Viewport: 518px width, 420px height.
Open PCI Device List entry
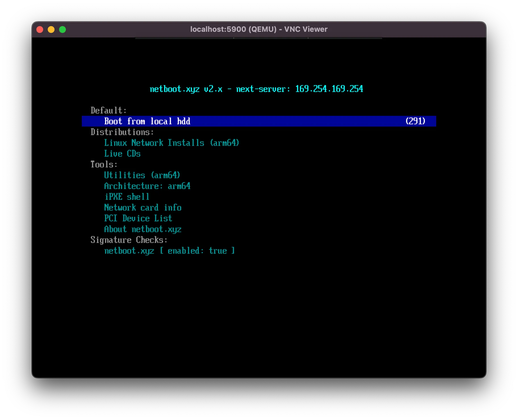click(x=138, y=218)
